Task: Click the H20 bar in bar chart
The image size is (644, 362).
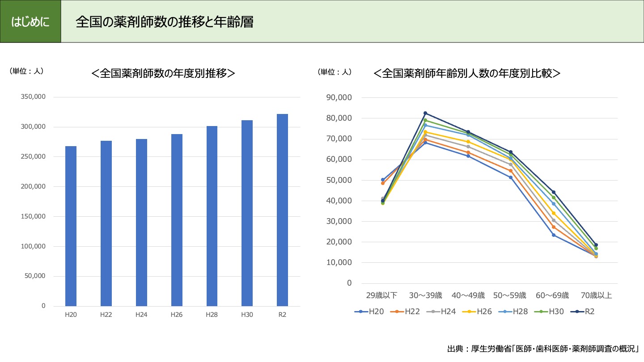Action: (71, 226)
